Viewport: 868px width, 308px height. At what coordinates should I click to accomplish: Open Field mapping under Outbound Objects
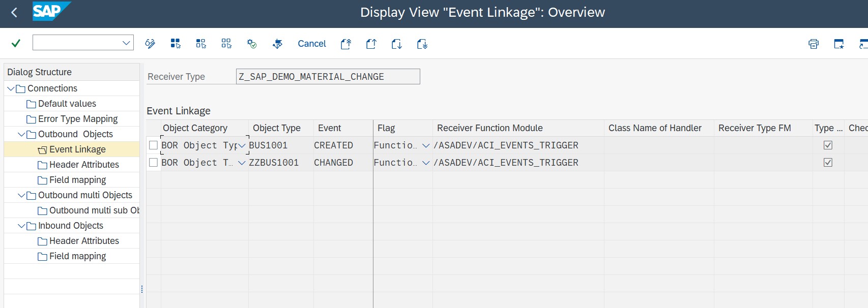tap(72, 180)
